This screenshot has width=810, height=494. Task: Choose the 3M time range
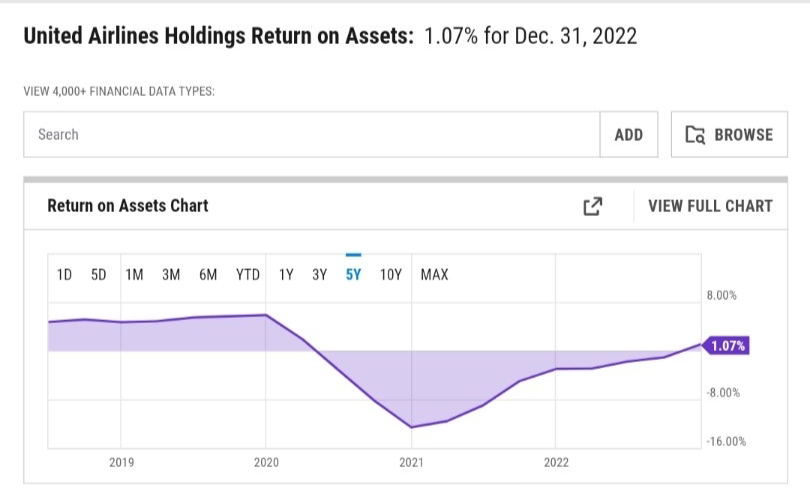tap(171, 275)
